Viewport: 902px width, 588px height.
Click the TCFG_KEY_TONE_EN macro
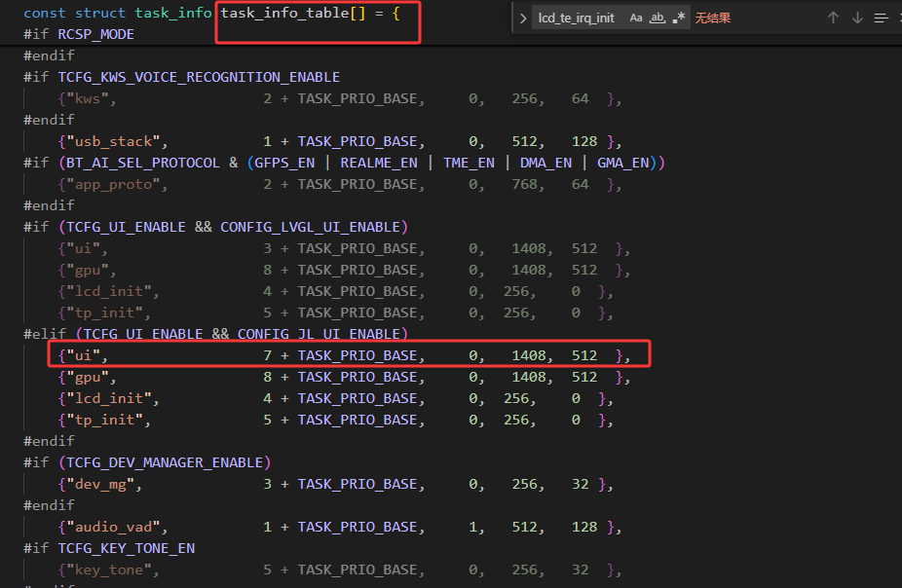[x=127, y=548]
